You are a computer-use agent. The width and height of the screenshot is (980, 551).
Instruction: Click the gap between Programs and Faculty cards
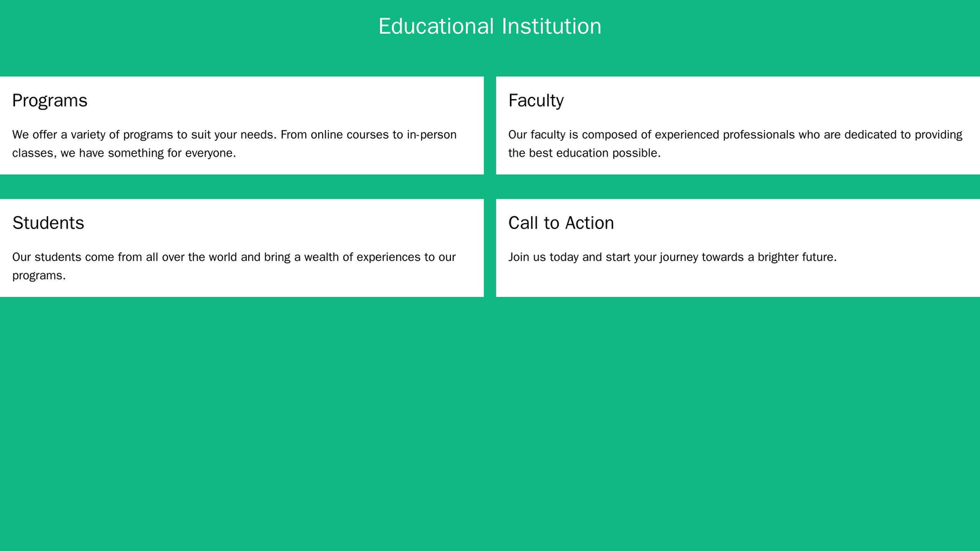coord(490,125)
